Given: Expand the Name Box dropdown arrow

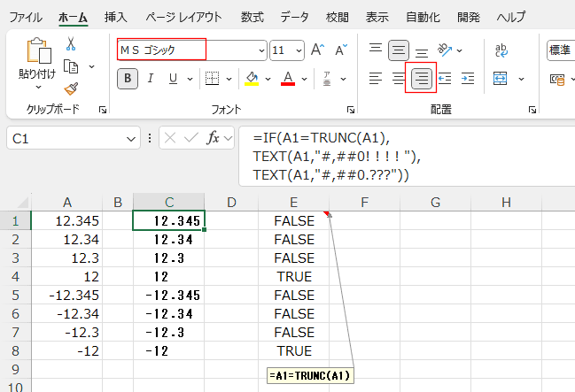Looking at the screenshot, I should 131,138.
